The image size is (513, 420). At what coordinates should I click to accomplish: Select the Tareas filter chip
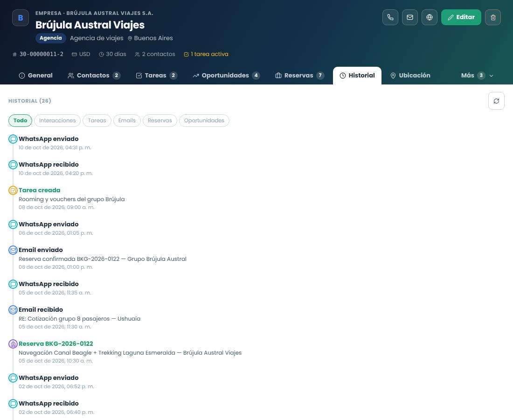click(97, 120)
